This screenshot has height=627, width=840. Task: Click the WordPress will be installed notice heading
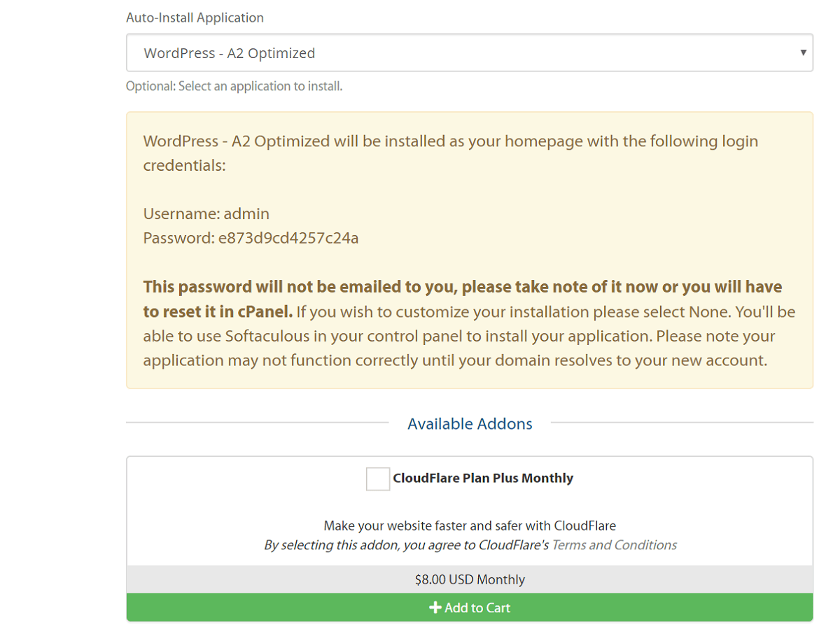coord(451,153)
